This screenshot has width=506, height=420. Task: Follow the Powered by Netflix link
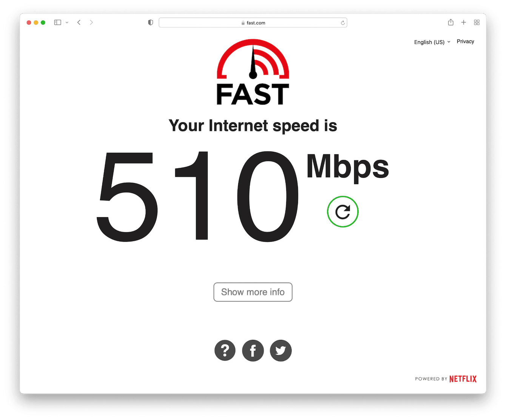(446, 379)
